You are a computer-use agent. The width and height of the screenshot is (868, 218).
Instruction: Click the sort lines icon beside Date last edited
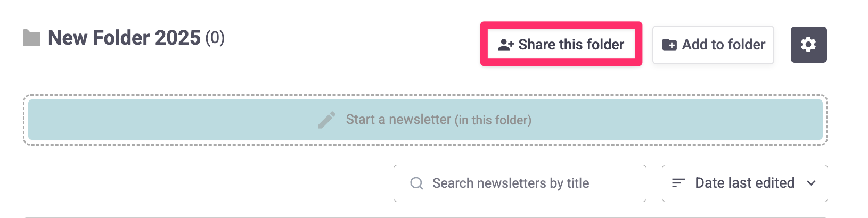tap(678, 183)
